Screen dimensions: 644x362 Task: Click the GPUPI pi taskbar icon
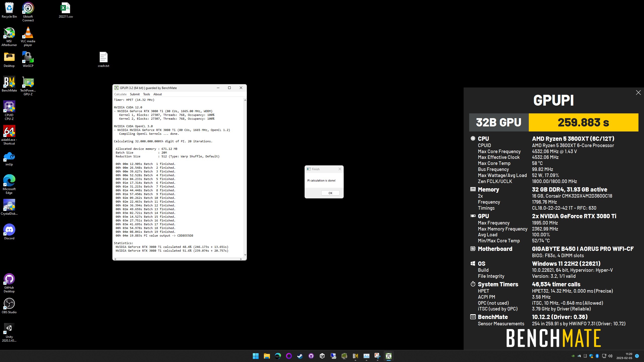coord(388,356)
